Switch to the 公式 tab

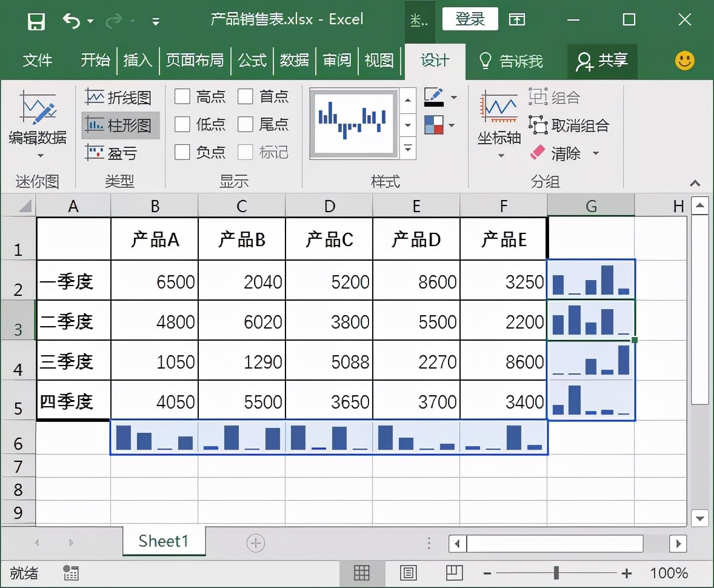click(x=252, y=61)
